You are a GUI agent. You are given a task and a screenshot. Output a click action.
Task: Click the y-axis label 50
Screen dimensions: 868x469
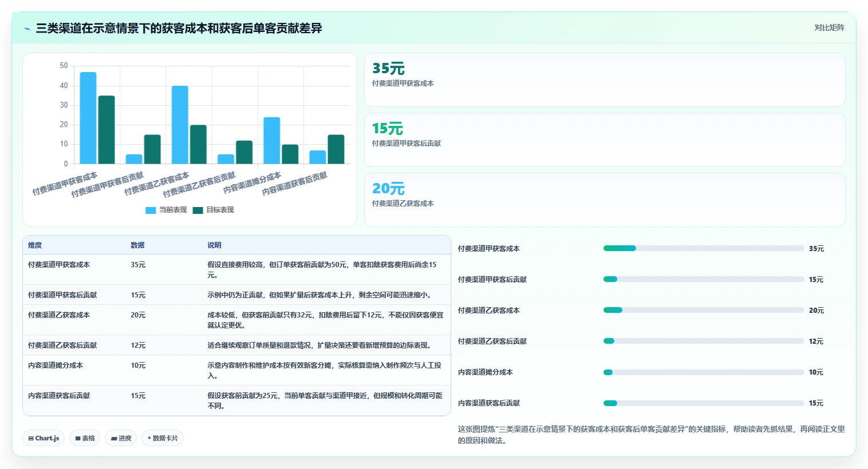(x=64, y=66)
